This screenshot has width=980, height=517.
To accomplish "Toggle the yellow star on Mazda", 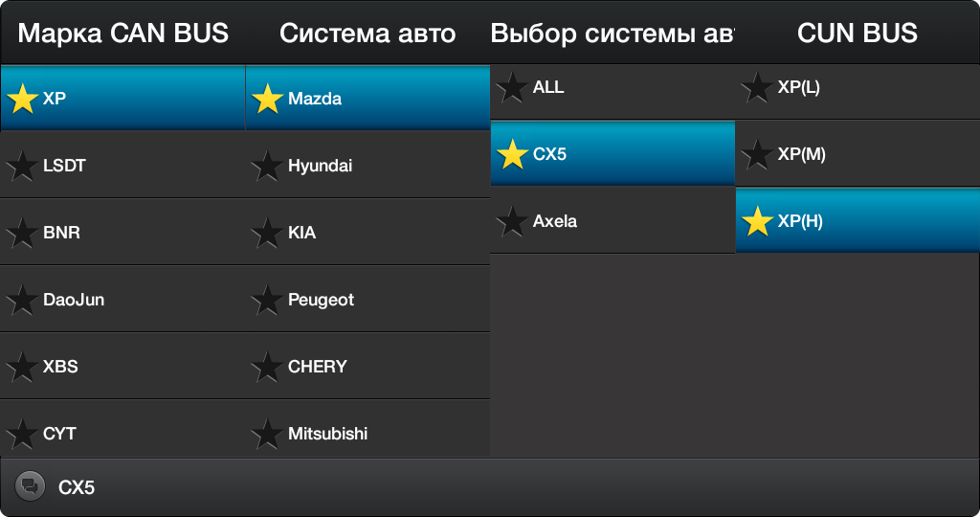I will click(x=267, y=99).
